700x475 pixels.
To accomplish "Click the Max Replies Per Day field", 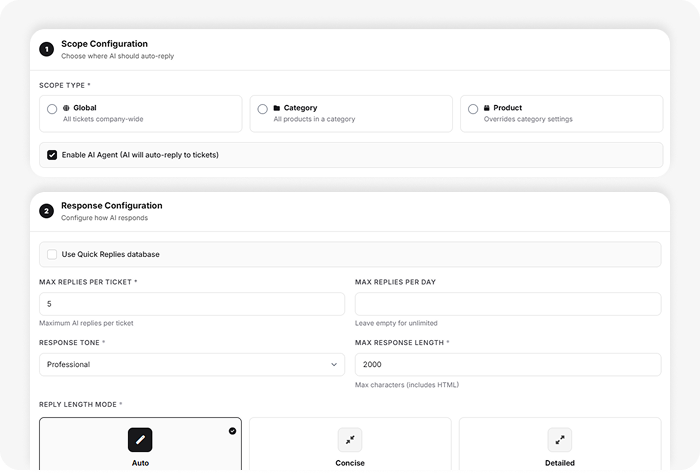I will 507,304.
